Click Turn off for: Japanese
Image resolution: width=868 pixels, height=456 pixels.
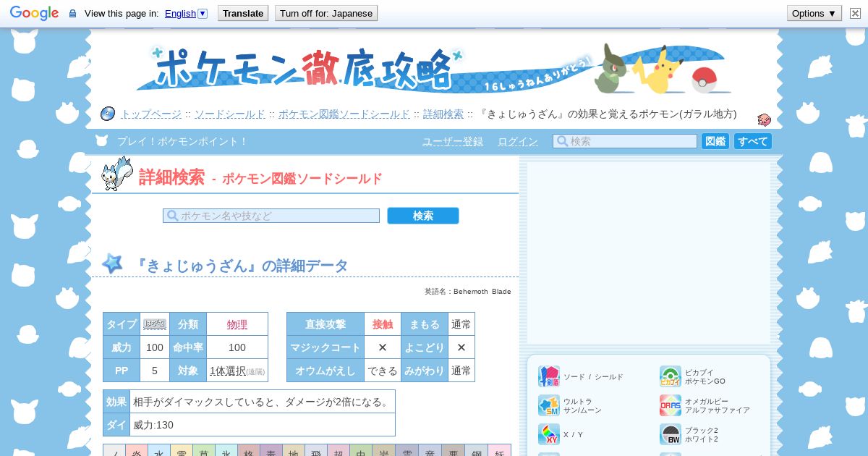pyautogui.click(x=326, y=13)
